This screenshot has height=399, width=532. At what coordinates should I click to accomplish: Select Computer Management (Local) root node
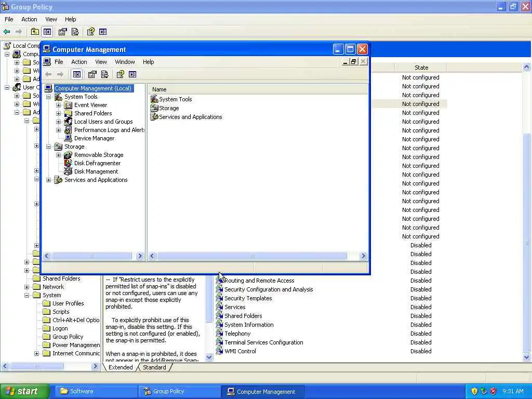93,88
